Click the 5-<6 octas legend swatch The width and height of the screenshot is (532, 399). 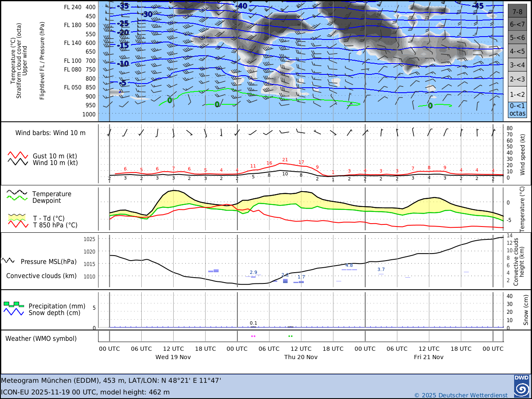point(517,37)
